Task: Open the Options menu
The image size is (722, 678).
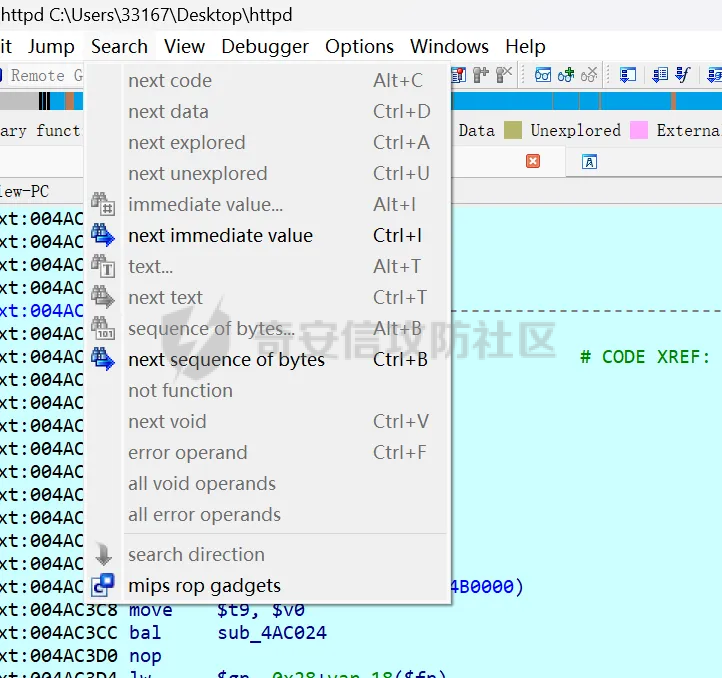Action: pyautogui.click(x=359, y=47)
